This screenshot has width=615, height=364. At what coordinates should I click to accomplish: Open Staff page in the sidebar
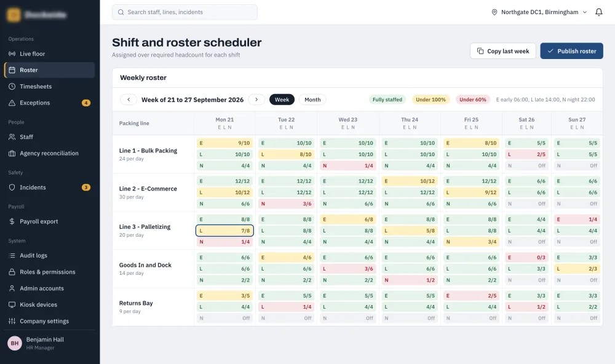click(49, 137)
